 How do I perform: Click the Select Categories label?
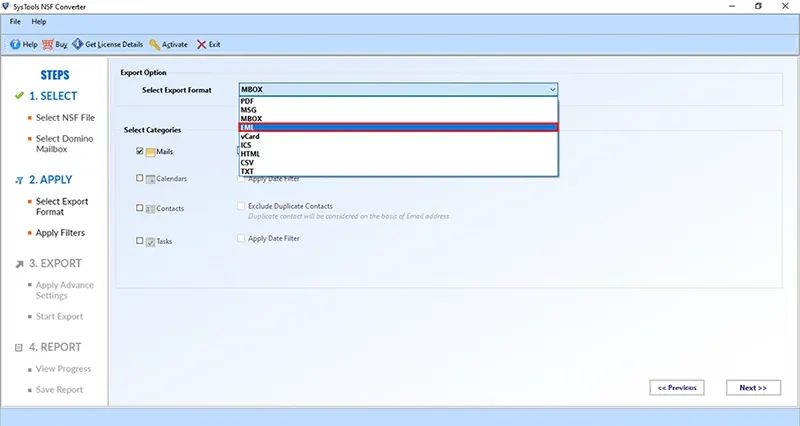[153, 130]
